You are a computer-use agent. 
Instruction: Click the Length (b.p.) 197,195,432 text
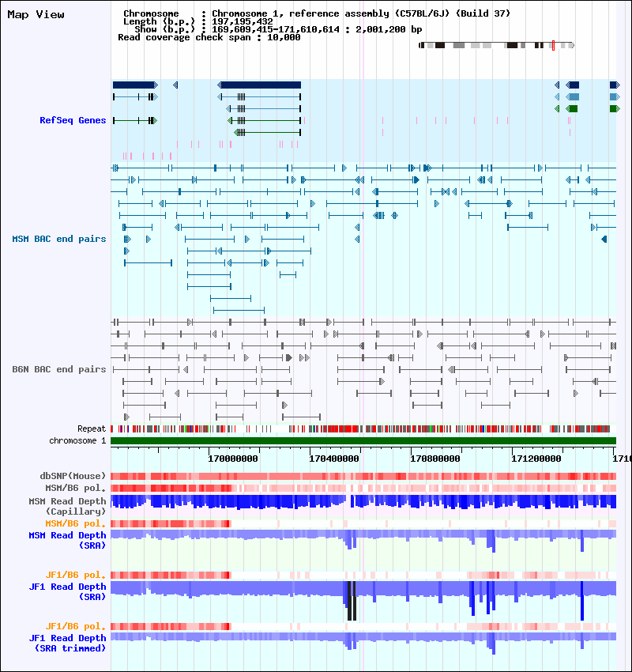pos(197,21)
